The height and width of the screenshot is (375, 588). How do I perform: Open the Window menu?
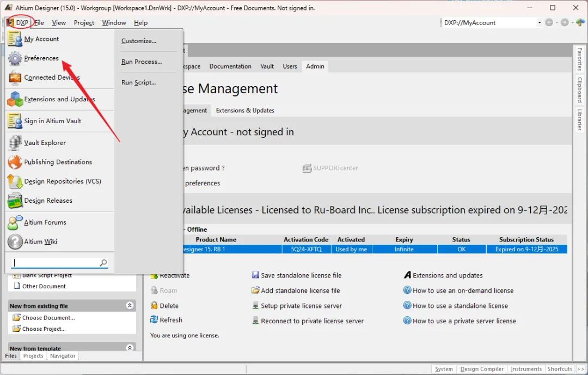click(x=114, y=22)
